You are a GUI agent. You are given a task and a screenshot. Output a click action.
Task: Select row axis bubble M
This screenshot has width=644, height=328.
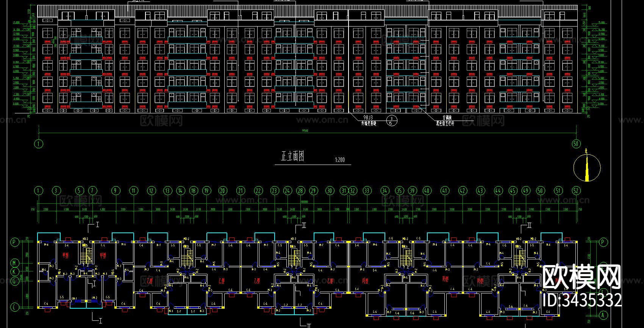[x=14, y=263]
